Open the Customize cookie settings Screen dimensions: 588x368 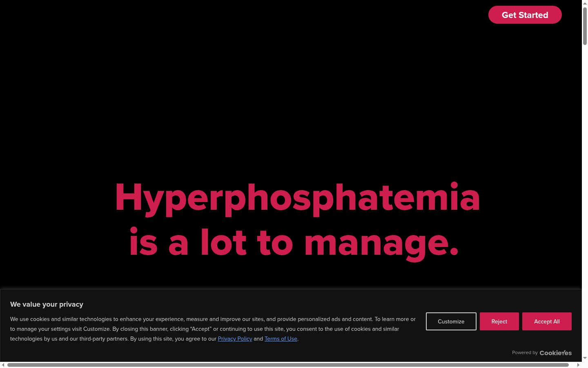click(x=451, y=321)
